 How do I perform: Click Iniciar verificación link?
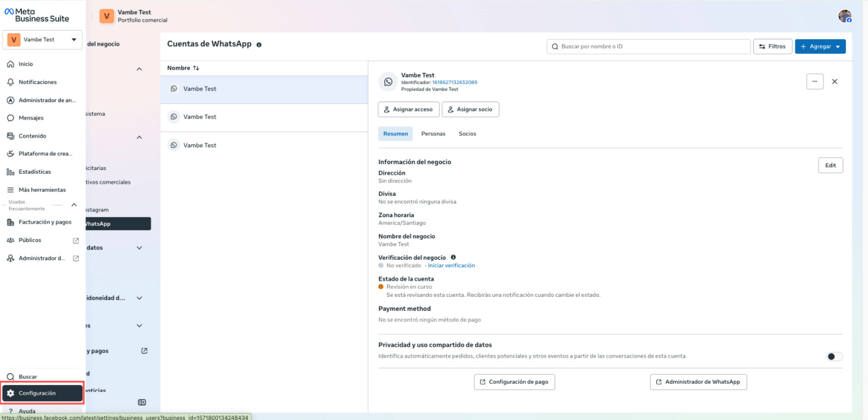click(451, 266)
